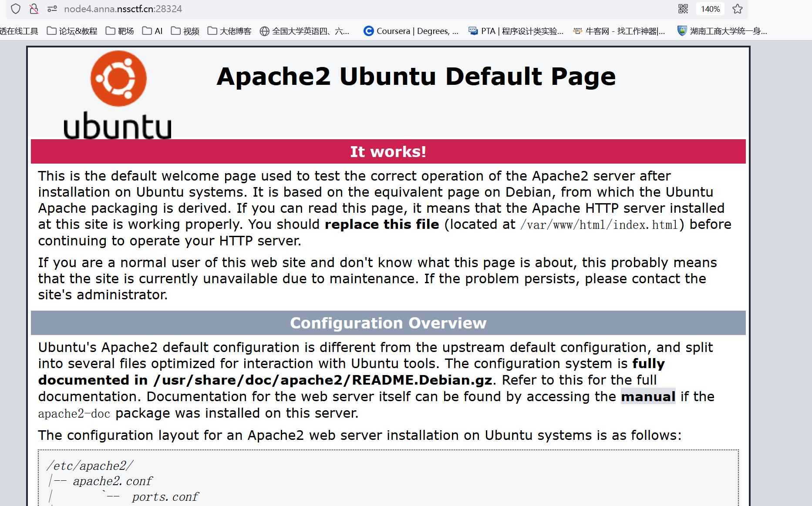Open the 在线工具 bookmark folder

coord(19,31)
